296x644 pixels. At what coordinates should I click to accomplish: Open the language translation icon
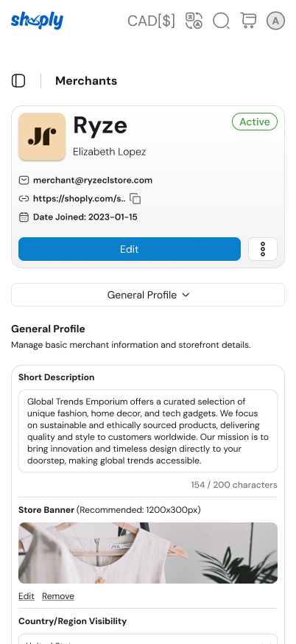coord(194,21)
